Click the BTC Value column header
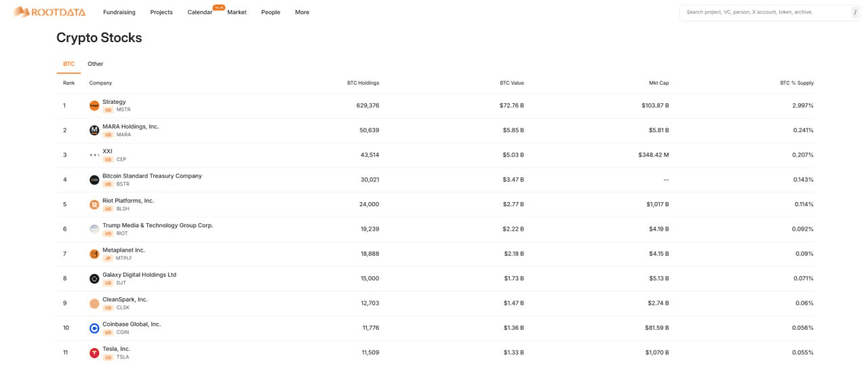Image resolution: width=868 pixels, height=365 pixels. [512, 83]
